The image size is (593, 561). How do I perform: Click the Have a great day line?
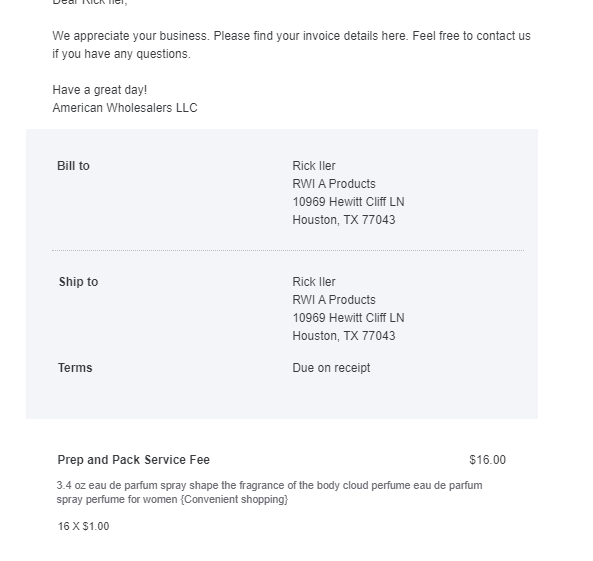point(100,90)
